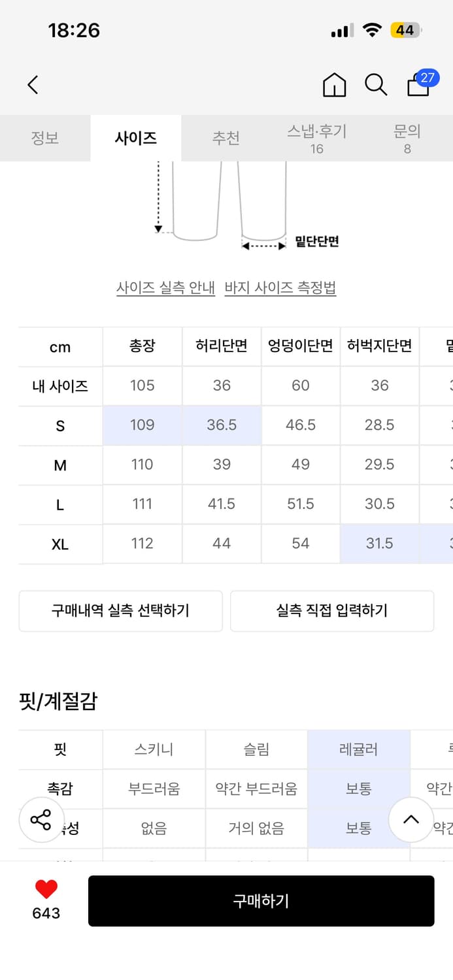
Task: Select the XL size row in the table
Action: [59, 544]
